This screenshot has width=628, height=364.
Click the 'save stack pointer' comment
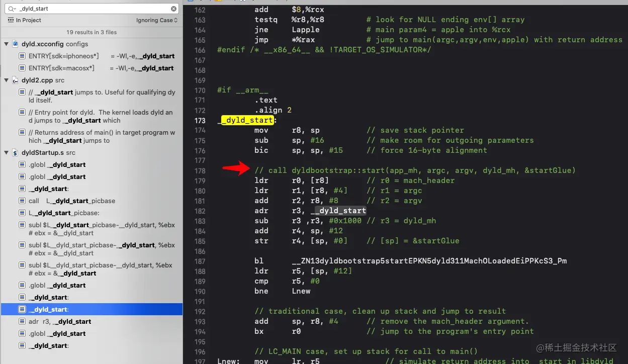(415, 130)
